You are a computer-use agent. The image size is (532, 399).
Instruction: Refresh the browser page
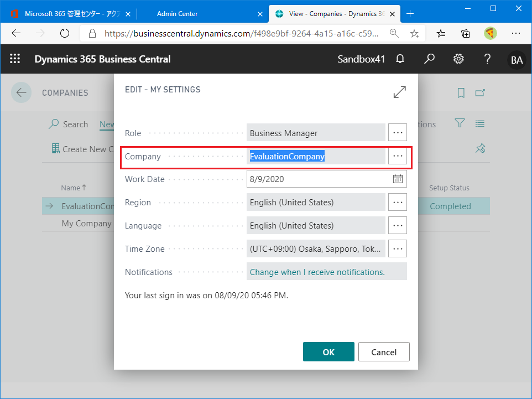65,33
